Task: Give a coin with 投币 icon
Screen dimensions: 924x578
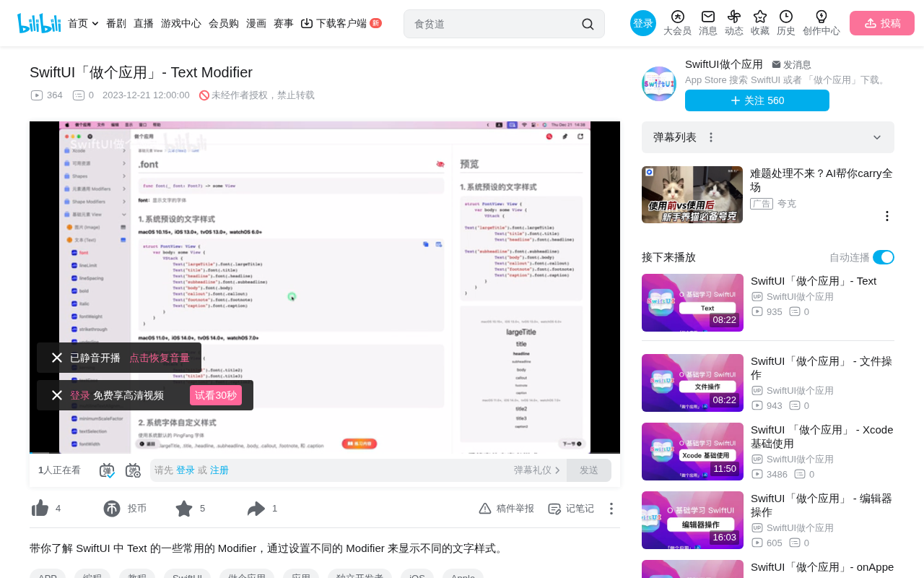Action: [112, 509]
